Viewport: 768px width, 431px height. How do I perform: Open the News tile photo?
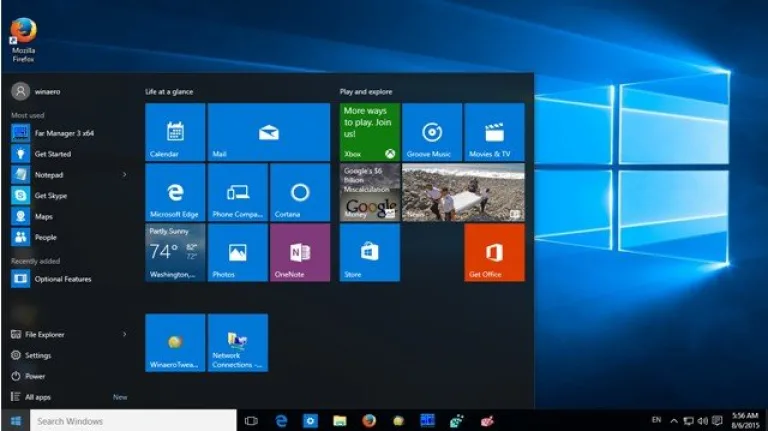tap(463, 192)
